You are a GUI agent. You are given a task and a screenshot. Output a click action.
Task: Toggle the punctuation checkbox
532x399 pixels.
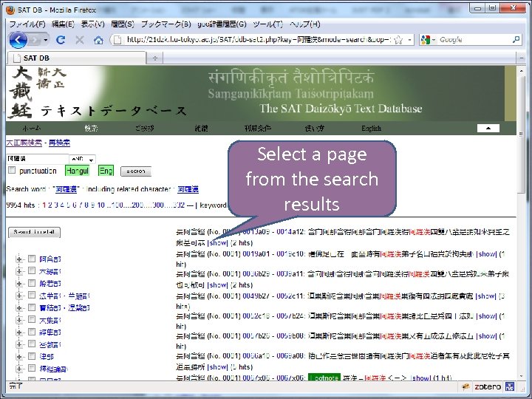12,170
